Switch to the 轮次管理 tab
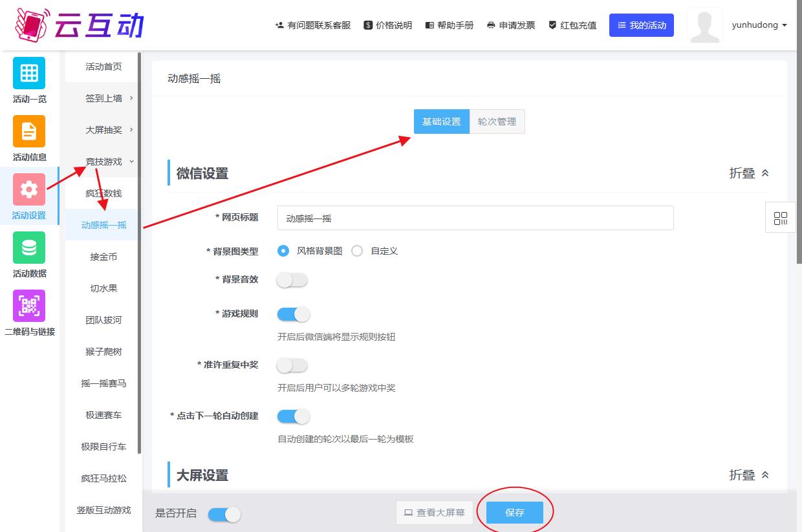Image resolution: width=802 pixels, height=532 pixels. 497,122
